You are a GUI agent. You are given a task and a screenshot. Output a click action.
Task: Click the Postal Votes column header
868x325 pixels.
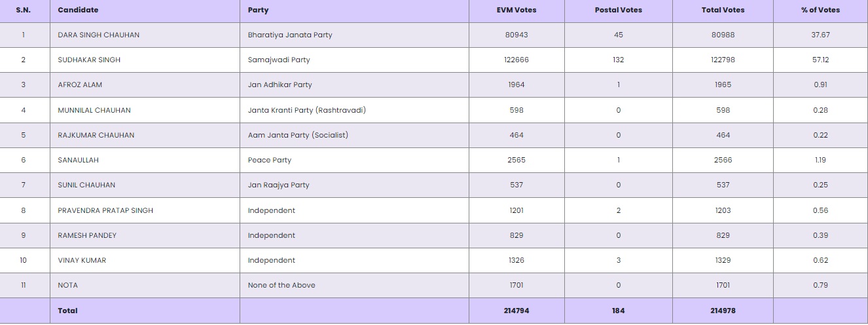pos(619,10)
